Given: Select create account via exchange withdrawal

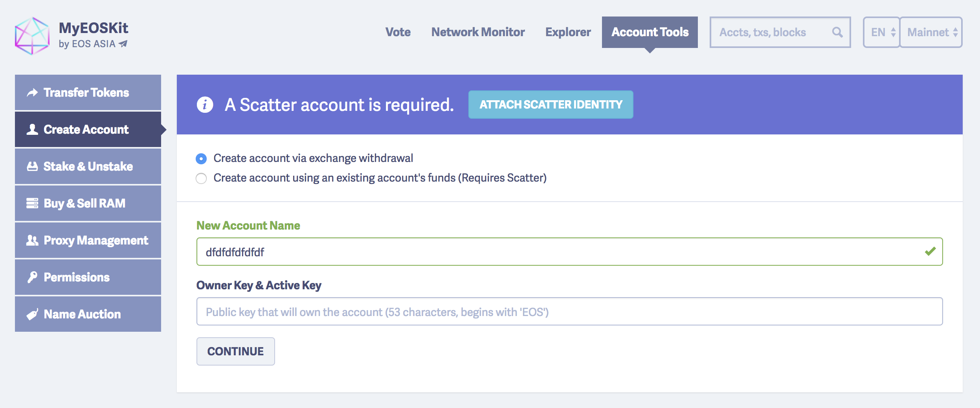Looking at the screenshot, I should pyautogui.click(x=201, y=158).
